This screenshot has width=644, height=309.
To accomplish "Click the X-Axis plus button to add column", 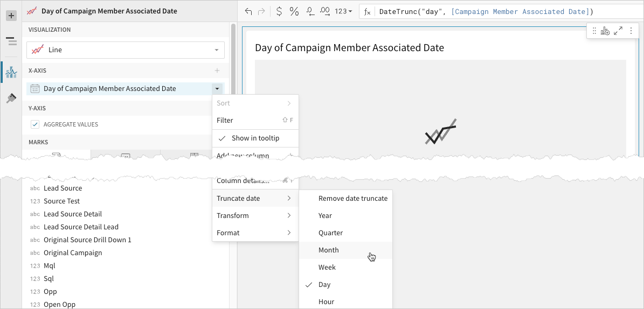I will coord(217,71).
